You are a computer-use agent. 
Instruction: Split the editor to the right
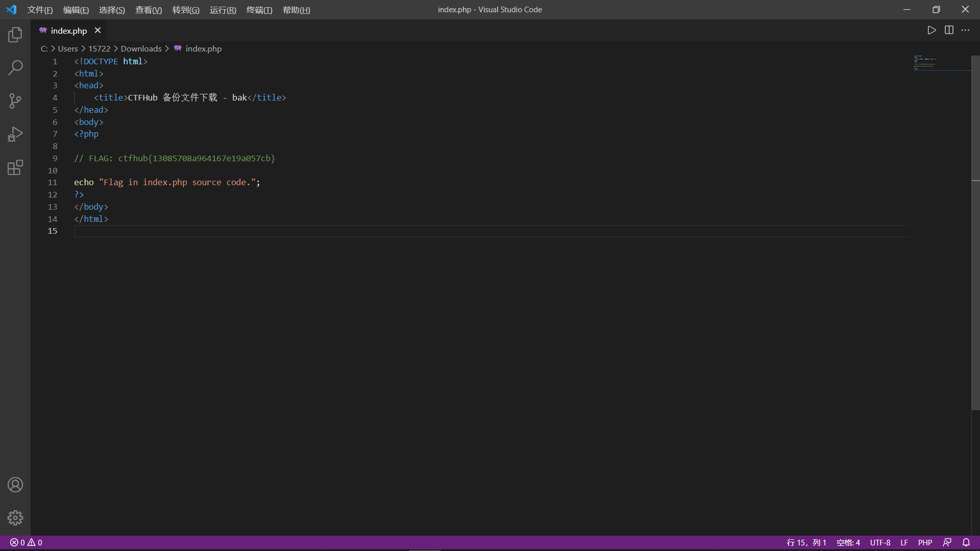(949, 30)
